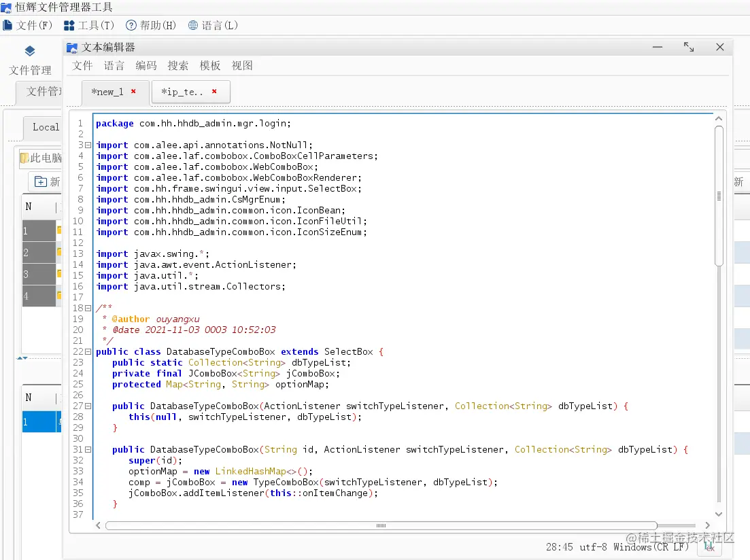Image resolution: width=750 pixels, height=560 pixels.
Task: Open the 帮助(H) menu
Action: [x=151, y=25]
